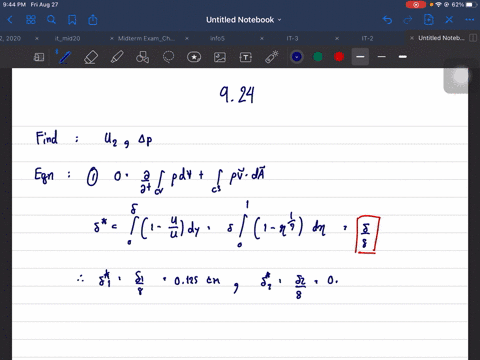This screenshot has height=360, width=480.
Task: Switch to the IT-3 tab
Action: tap(292, 39)
